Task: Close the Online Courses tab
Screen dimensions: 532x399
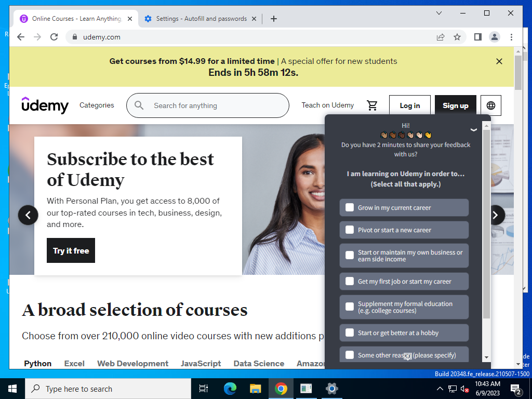Action: [129, 19]
